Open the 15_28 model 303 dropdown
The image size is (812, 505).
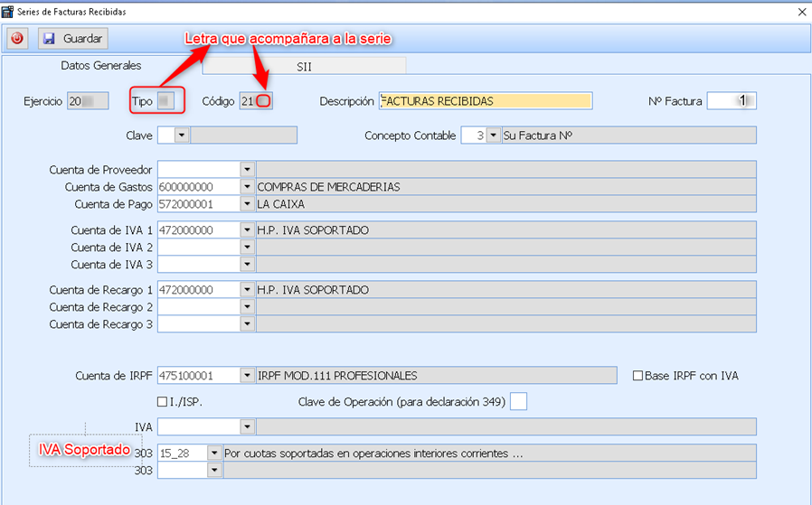(214, 453)
